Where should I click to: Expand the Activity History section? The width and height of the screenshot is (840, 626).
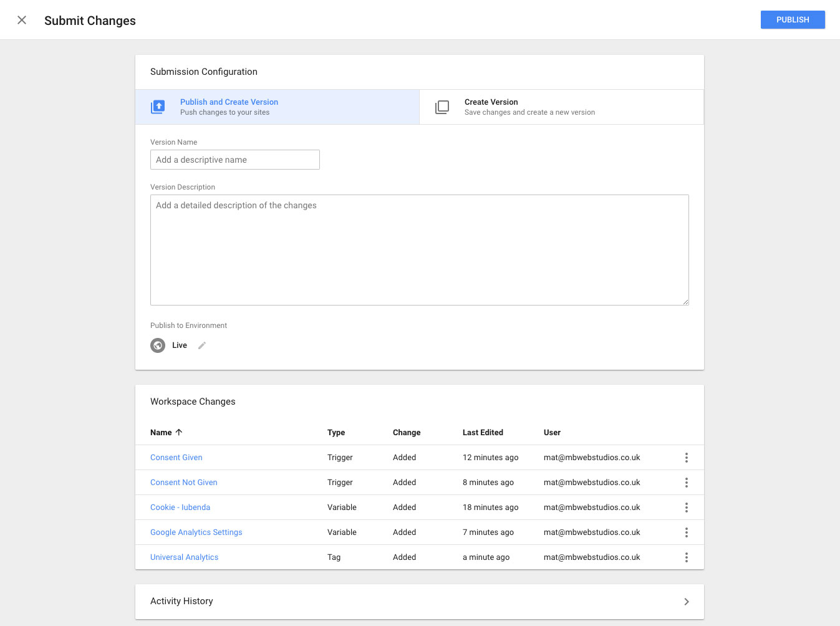pyautogui.click(x=420, y=602)
